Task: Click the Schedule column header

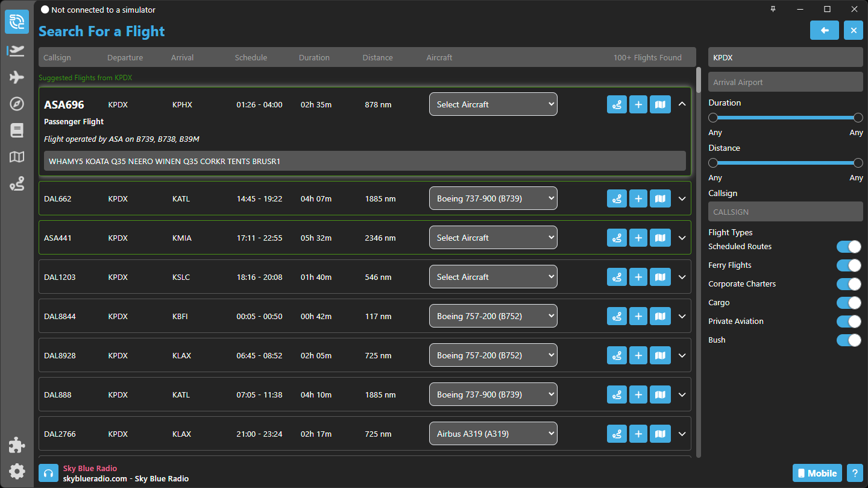Action: [251, 58]
